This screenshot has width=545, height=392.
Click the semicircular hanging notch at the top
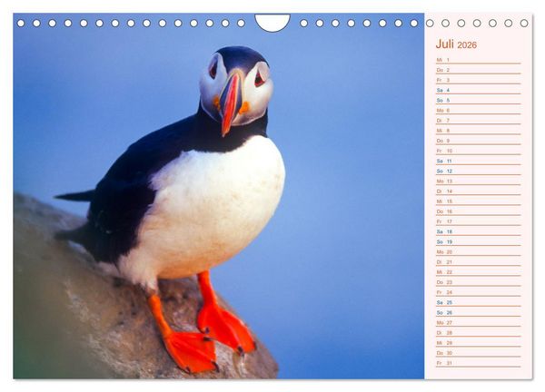272,23
